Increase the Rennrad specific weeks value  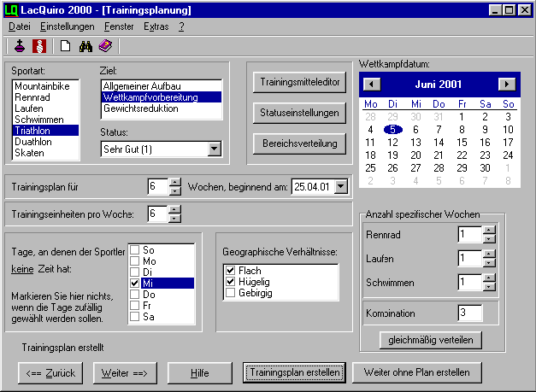point(489,229)
